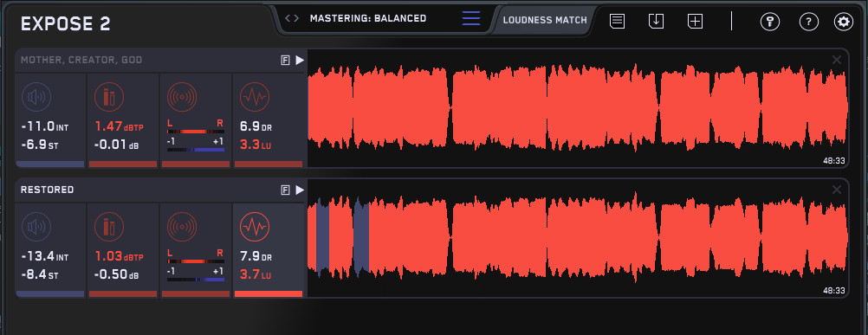Play the Restored track
Screen dimensions: 868x335
[x=300, y=190]
